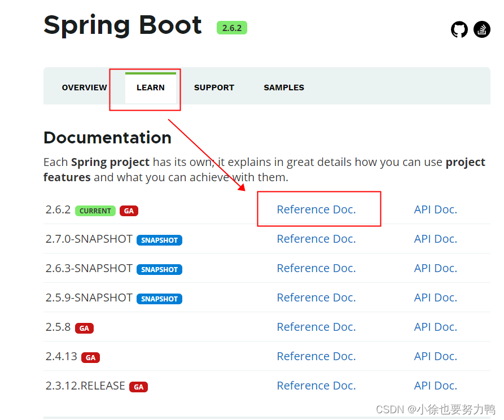Open API Doc. for 2.6.3-SNAPSHOT

pos(436,268)
